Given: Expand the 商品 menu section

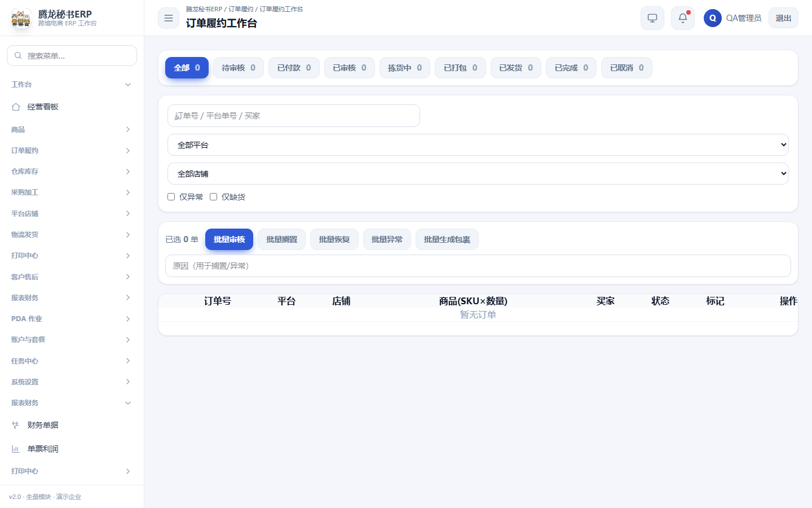Looking at the screenshot, I should pyautogui.click(x=72, y=129).
